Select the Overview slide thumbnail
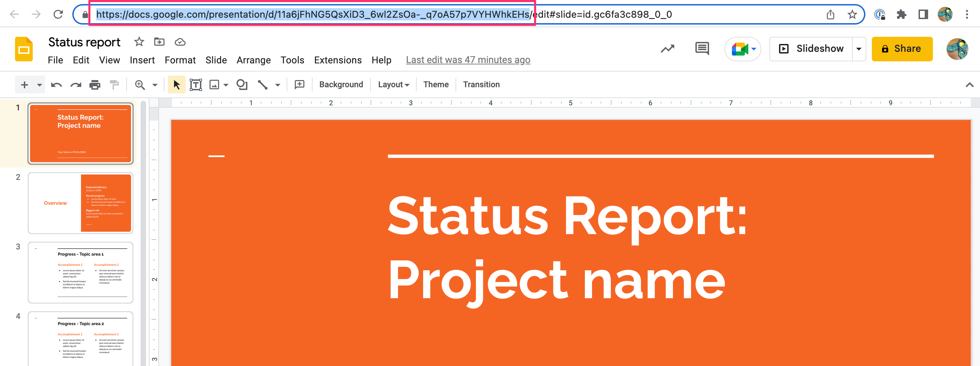The height and width of the screenshot is (366, 980). coord(80,203)
